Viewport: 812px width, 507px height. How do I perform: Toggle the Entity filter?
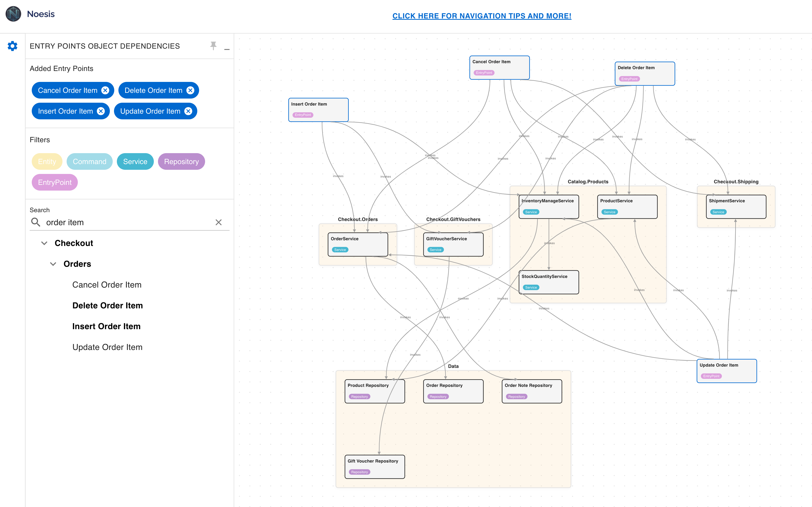pos(47,162)
